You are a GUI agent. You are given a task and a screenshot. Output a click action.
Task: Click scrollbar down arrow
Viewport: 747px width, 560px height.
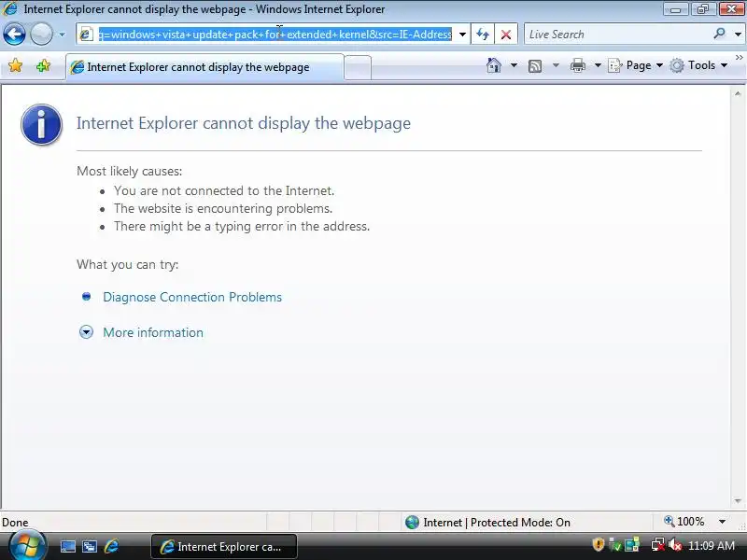point(738,501)
